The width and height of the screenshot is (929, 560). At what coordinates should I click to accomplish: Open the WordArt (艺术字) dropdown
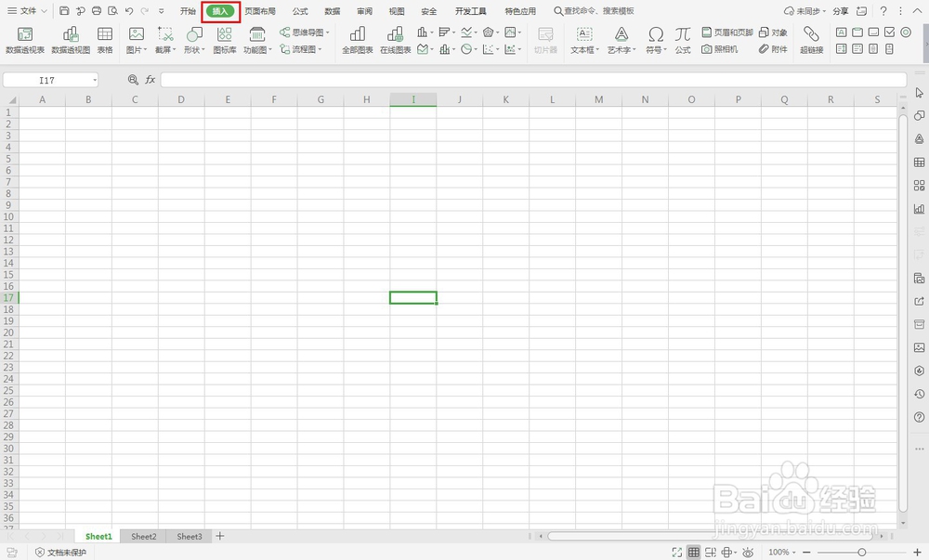pos(621,41)
